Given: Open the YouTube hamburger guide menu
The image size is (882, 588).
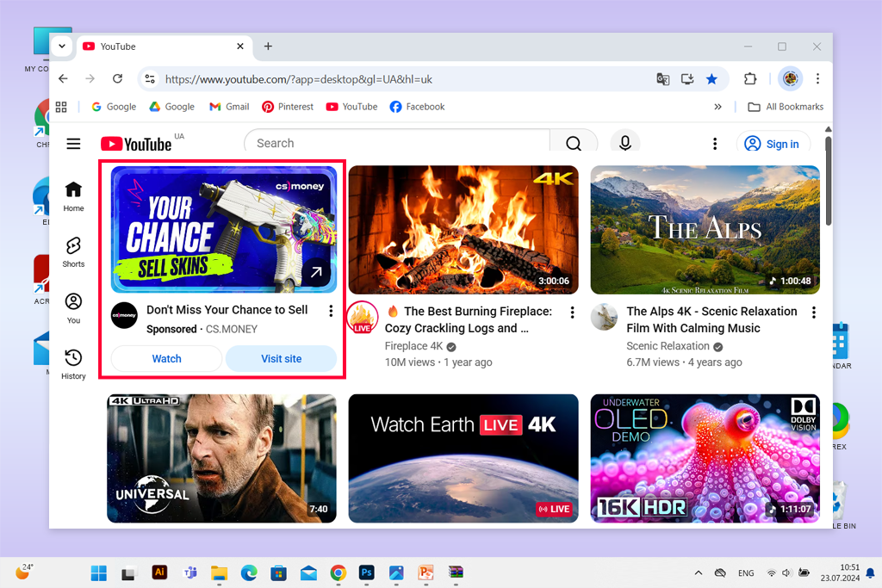Looking at the screenshot, I should 73,144.
